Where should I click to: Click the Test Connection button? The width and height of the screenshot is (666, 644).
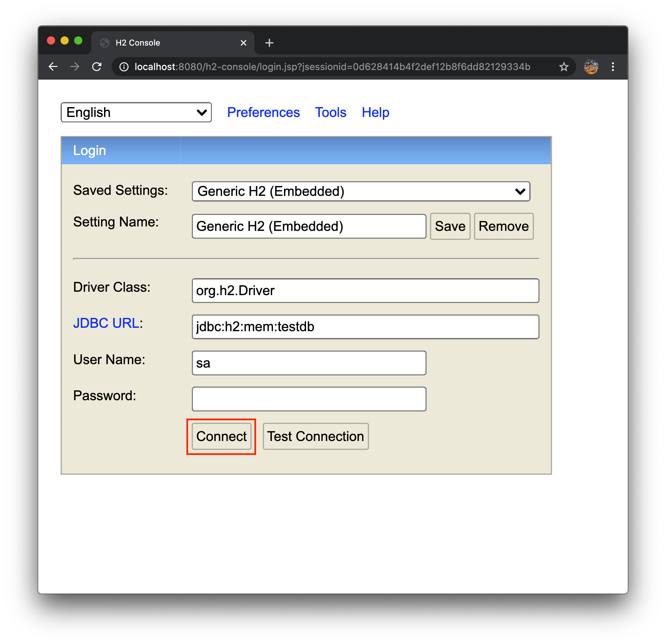(315, 436)
